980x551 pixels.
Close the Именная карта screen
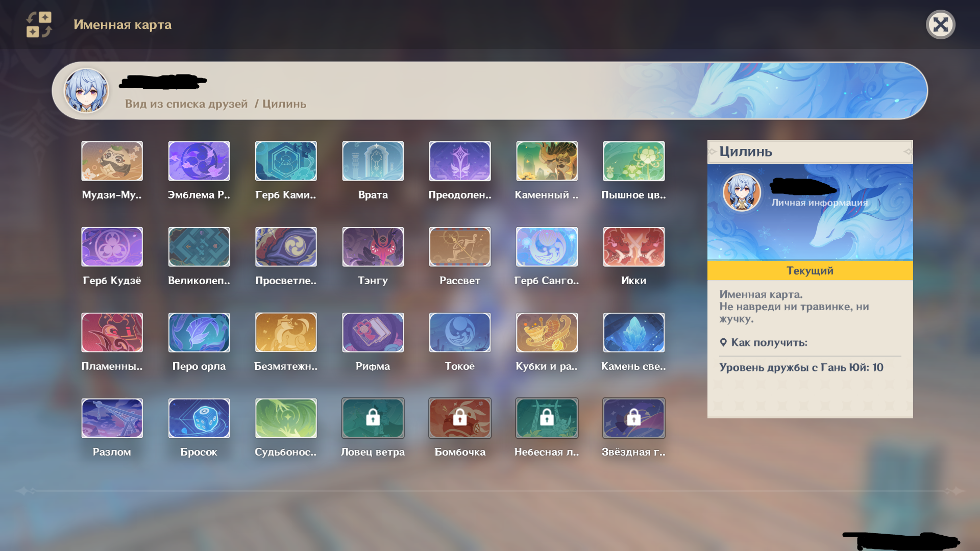pyautogui.click(x=940, y=24)
